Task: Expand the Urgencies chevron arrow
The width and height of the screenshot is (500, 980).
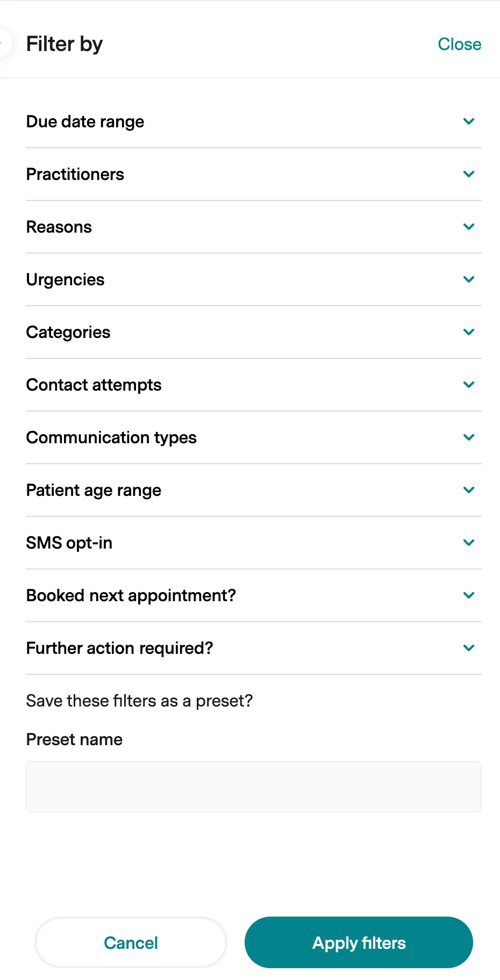Action: coord(469,279)
